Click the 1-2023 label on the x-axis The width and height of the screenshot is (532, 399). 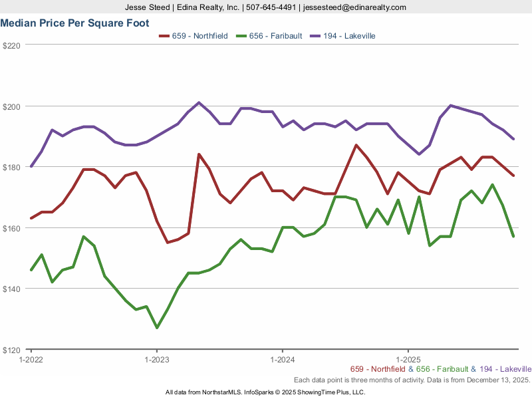click(x=156, y=358)
